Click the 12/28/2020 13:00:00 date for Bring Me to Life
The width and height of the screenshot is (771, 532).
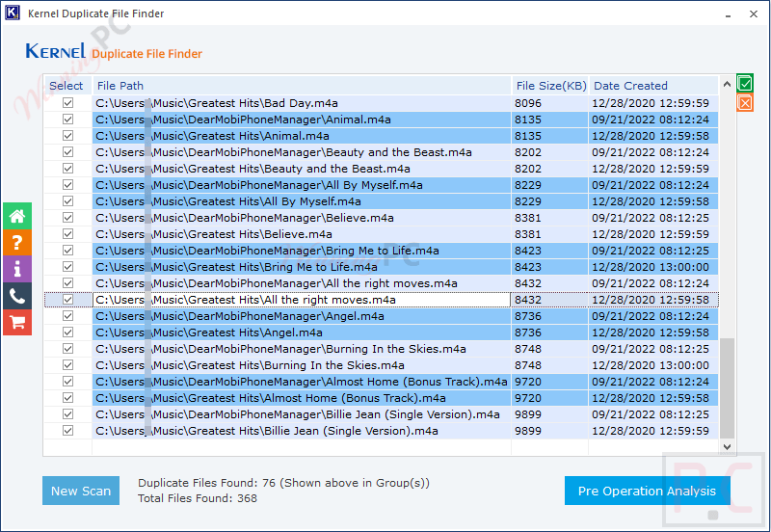coord(653,267)
